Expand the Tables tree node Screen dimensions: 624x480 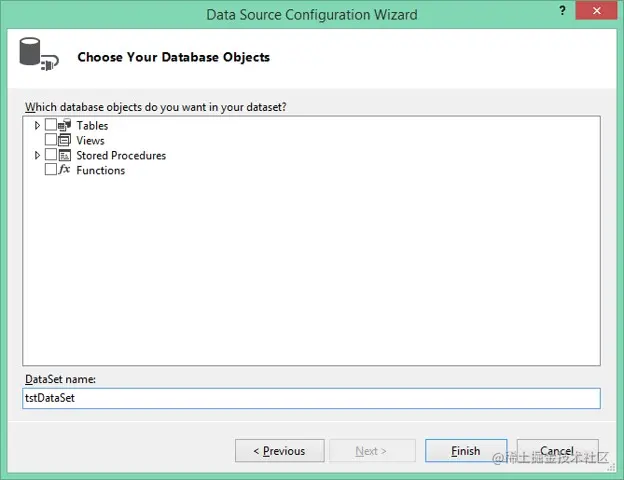coord(37,125)
